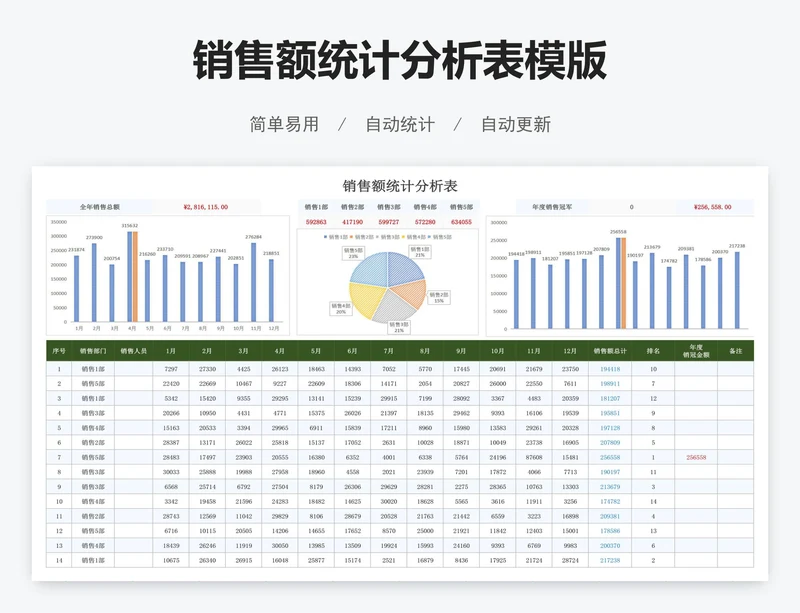Click the 序号 column header
800x613 pixels.
[59, 351]
